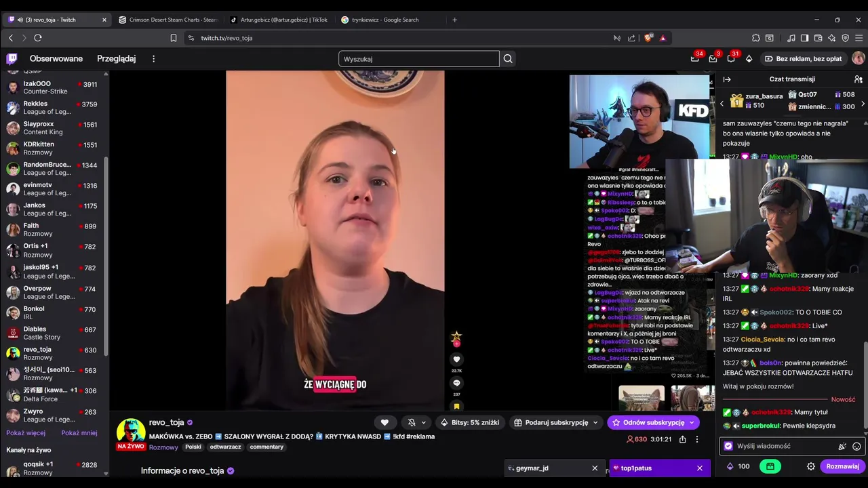Click the three-dot menu beside Przeglądaj
Viewport: 868px width, 488px height.
click(153, 59)
